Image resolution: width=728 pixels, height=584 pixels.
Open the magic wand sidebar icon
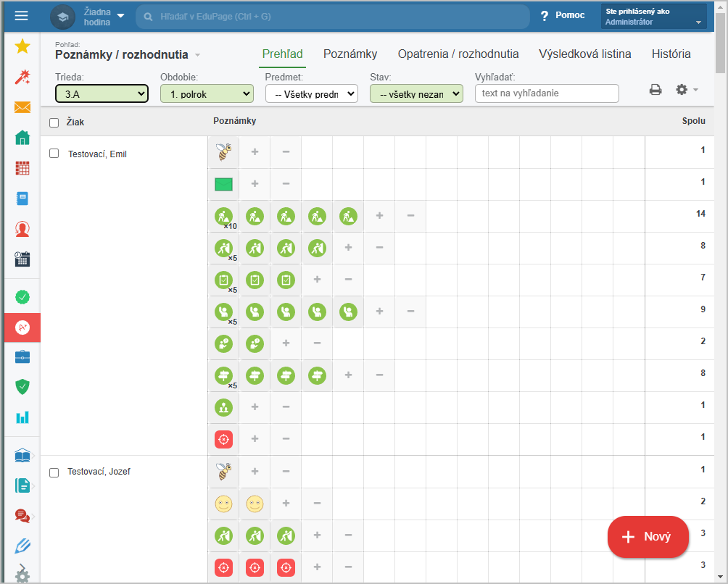pyautogui.click(x=22, y=77)
